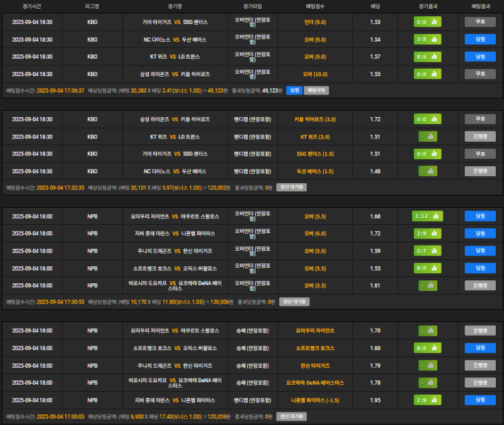Open score chart icon in 한신 타이거즈 승패 row

point(428,366)
